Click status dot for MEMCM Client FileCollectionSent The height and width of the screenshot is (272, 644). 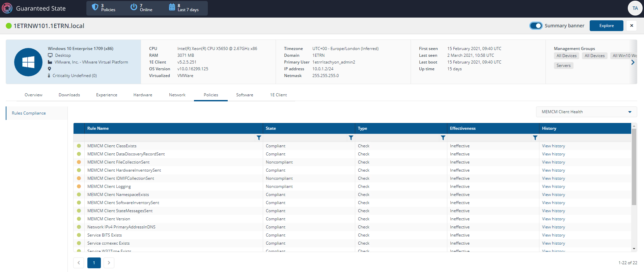point(79,162)
